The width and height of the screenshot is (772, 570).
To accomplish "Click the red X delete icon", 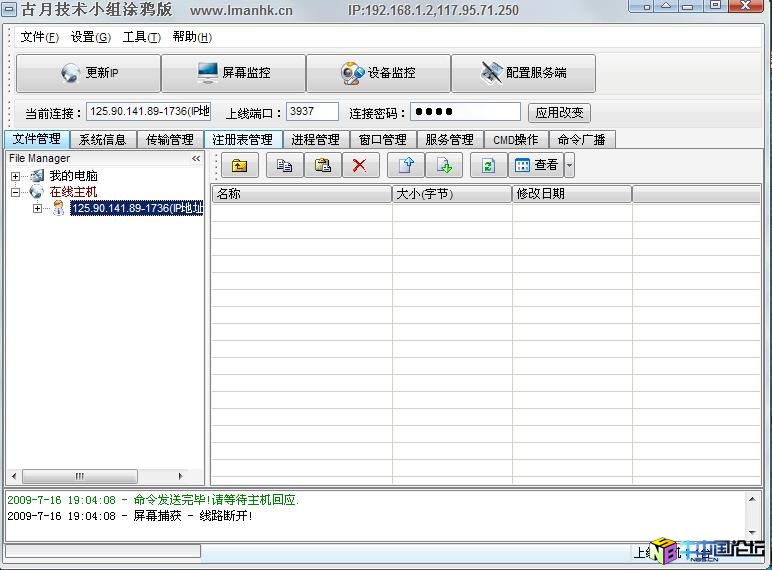I will (x=360, y=166).
